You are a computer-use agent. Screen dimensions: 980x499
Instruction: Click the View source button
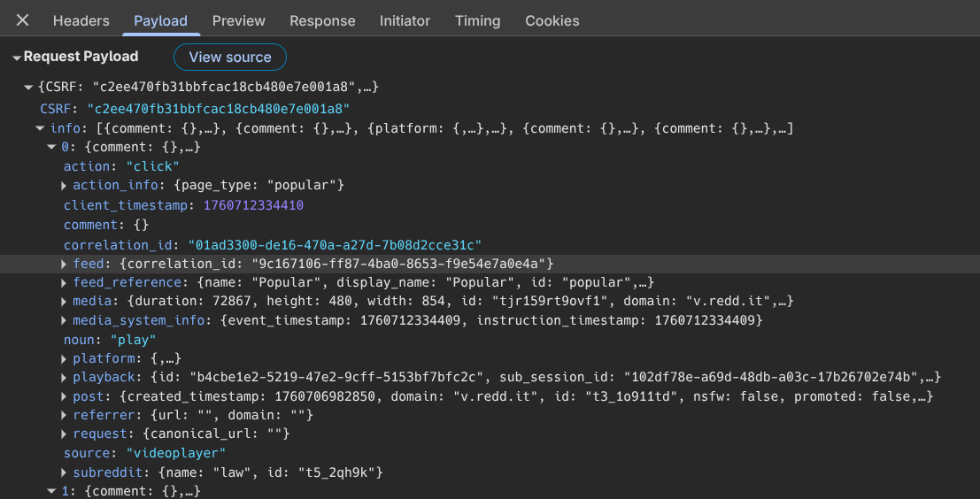(230, 57)
